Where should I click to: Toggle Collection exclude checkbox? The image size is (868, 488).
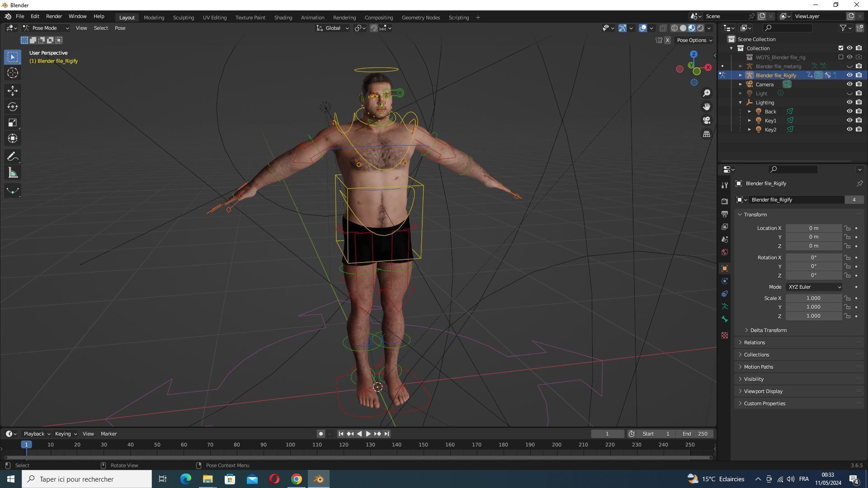(841, 48)
